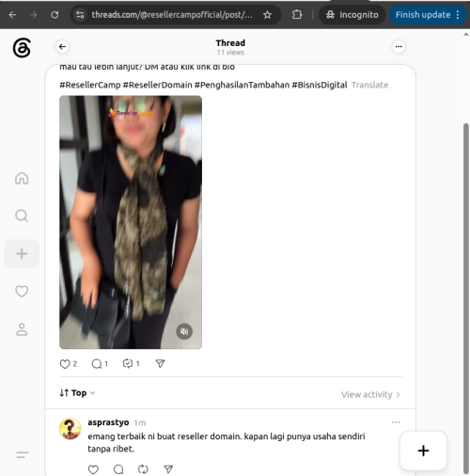Click the page vertical scrollbar

tap(466, 298)
